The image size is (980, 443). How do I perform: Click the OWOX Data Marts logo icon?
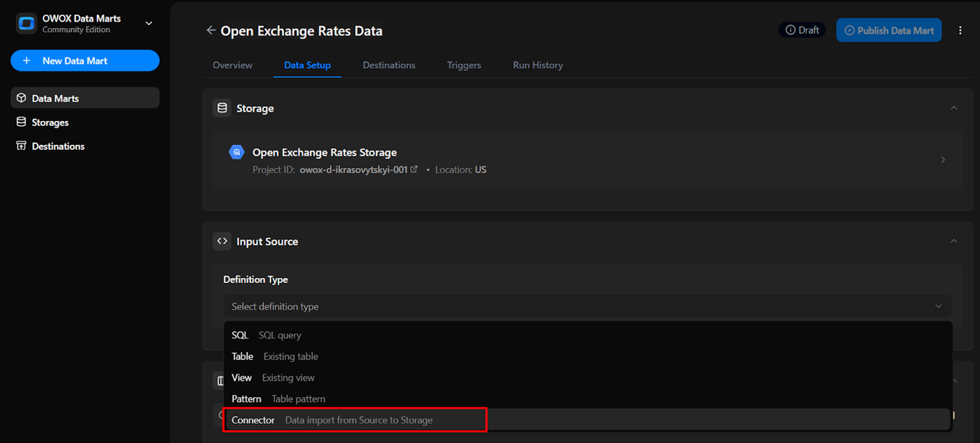(x=27, y=24)
